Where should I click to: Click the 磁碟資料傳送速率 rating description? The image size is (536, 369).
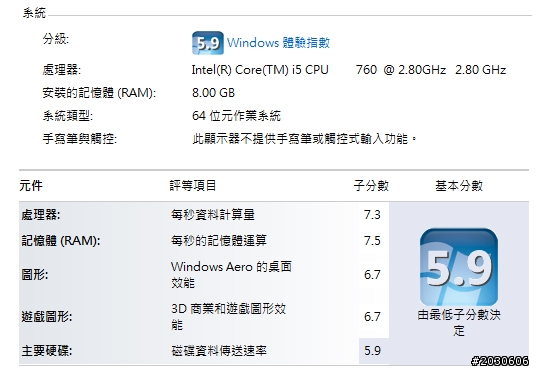pyautogui.click(x=219, y=351)
